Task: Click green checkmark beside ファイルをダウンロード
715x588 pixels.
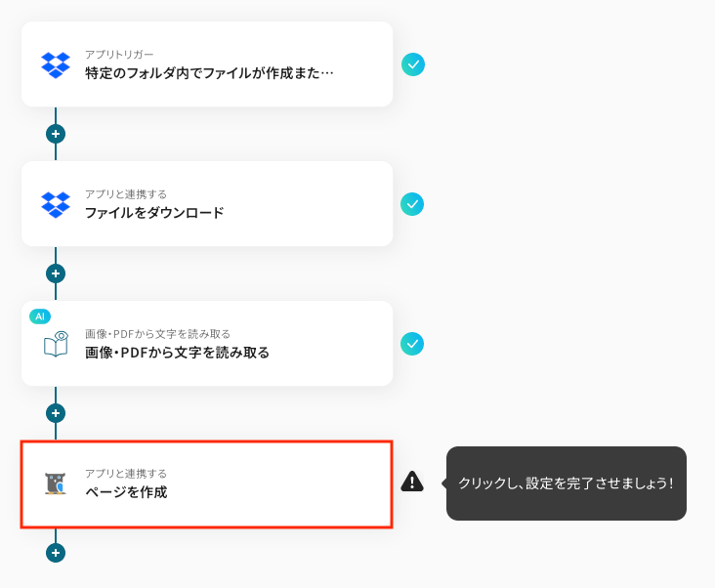Action: 413,204
